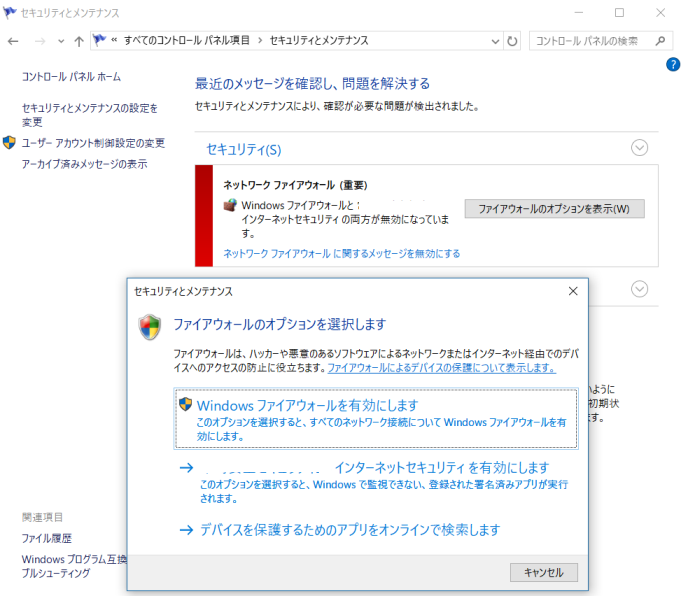Go up one level with up arrow

(x=79, y=41)
